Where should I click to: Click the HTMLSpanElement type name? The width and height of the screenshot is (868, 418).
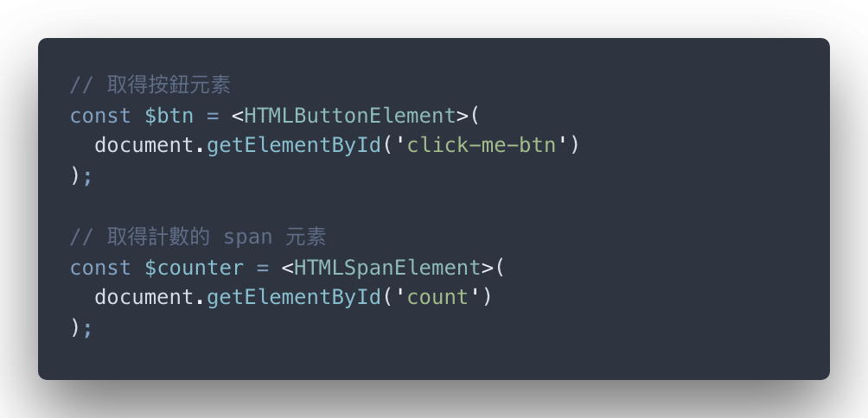click(387, 269)
